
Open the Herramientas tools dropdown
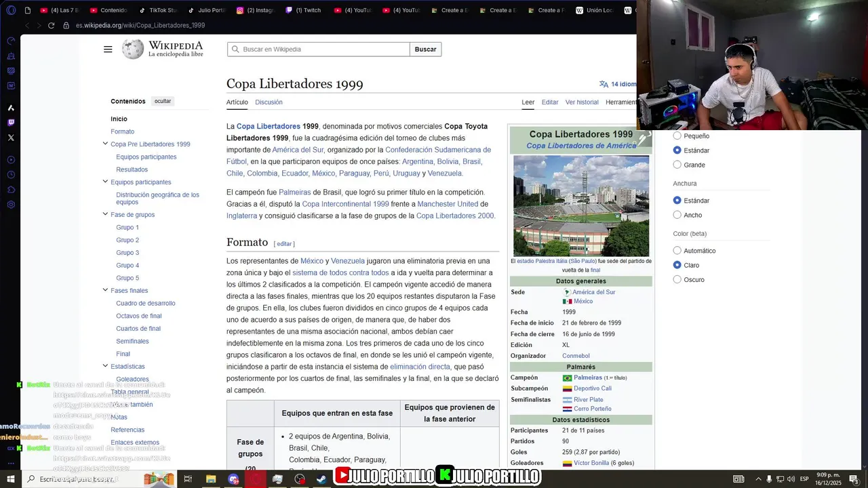tap(620, 102)
